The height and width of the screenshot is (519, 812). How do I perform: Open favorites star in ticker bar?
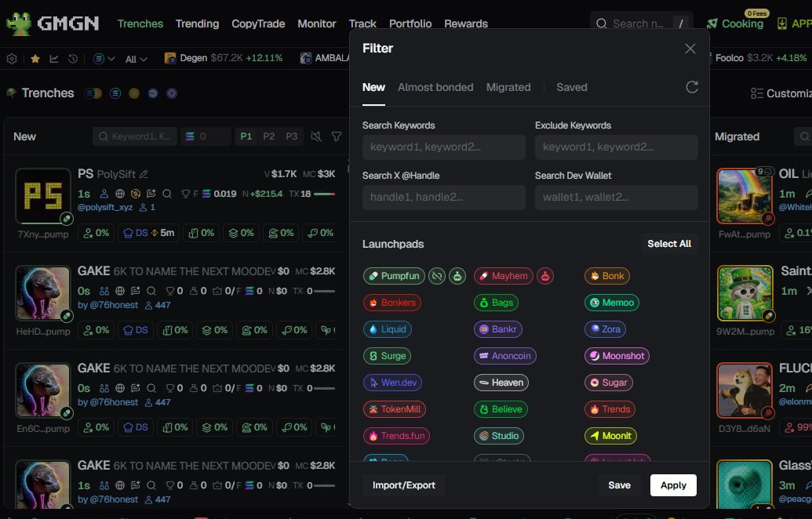pos(35,59)
